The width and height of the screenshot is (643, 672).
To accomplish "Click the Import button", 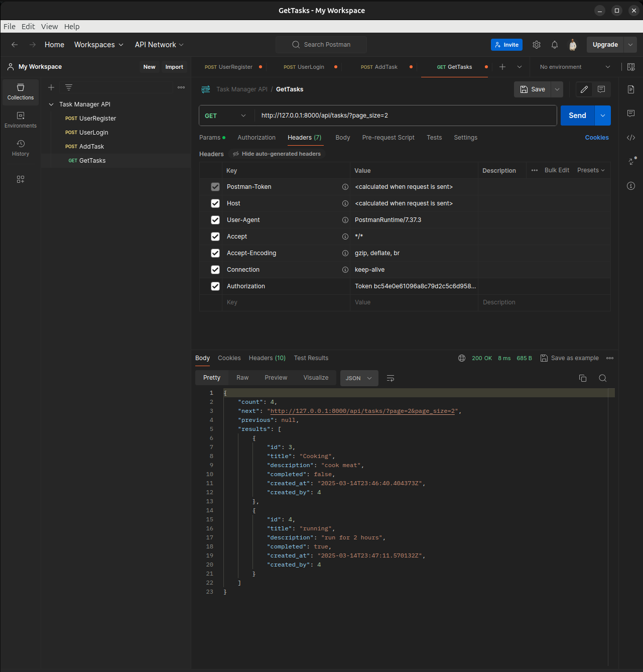I will 174,67.
